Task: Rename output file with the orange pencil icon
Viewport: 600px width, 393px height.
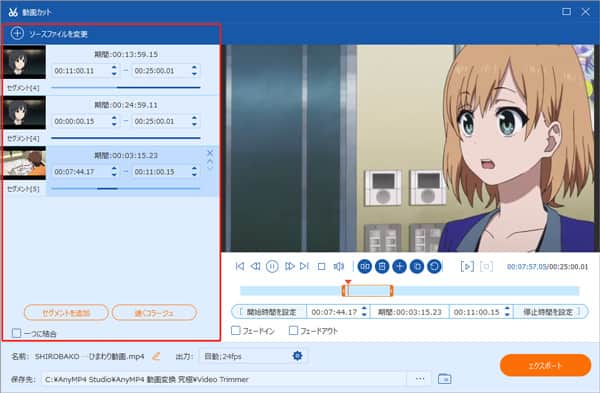Action: tap(156, 356)
